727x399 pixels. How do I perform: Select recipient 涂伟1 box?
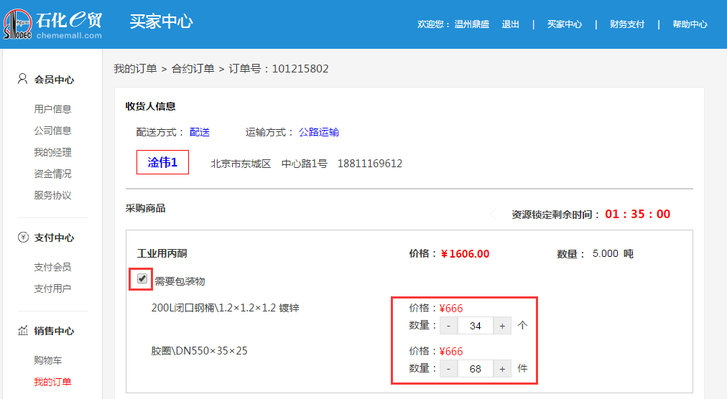pos(162,162)
